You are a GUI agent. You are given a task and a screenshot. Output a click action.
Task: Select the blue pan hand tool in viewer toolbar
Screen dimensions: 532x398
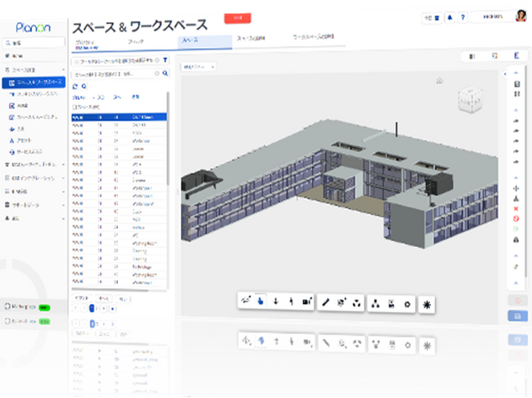260,301
